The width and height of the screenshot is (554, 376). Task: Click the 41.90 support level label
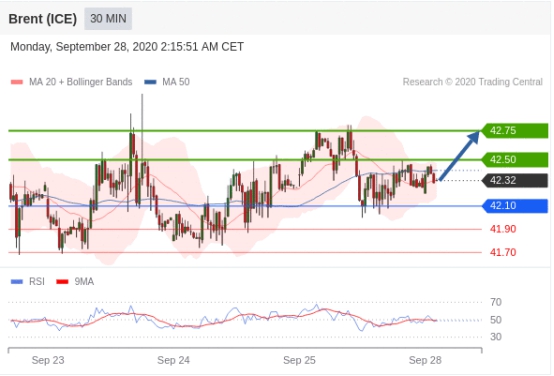click(503, 229)
